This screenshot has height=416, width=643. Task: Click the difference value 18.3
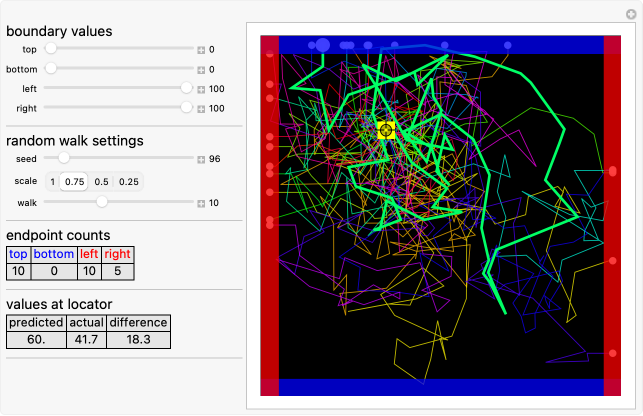139,340
